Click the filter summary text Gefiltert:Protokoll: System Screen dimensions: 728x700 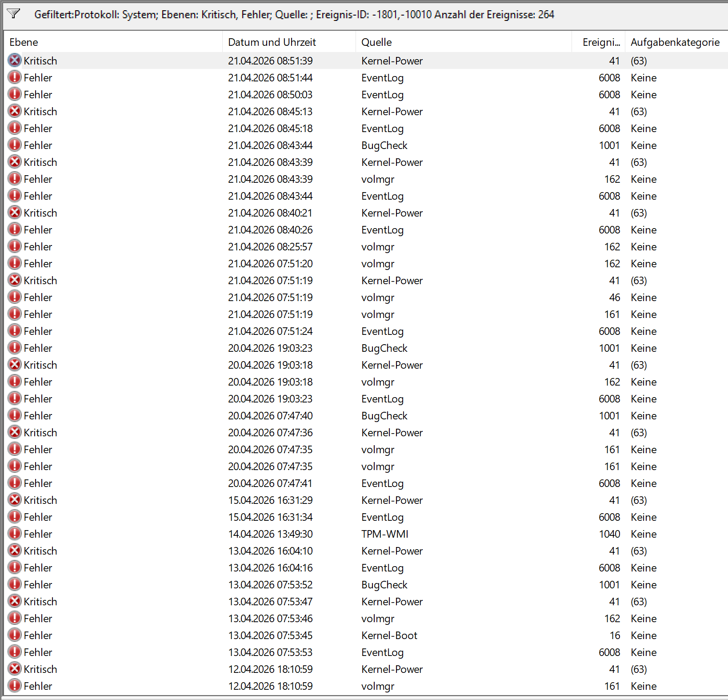[96, 15]
